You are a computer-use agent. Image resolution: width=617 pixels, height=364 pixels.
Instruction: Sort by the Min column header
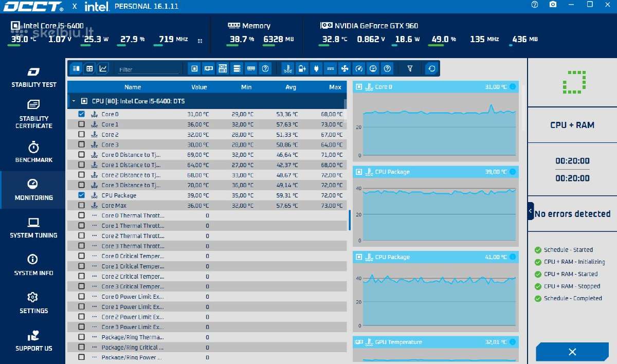246,87
